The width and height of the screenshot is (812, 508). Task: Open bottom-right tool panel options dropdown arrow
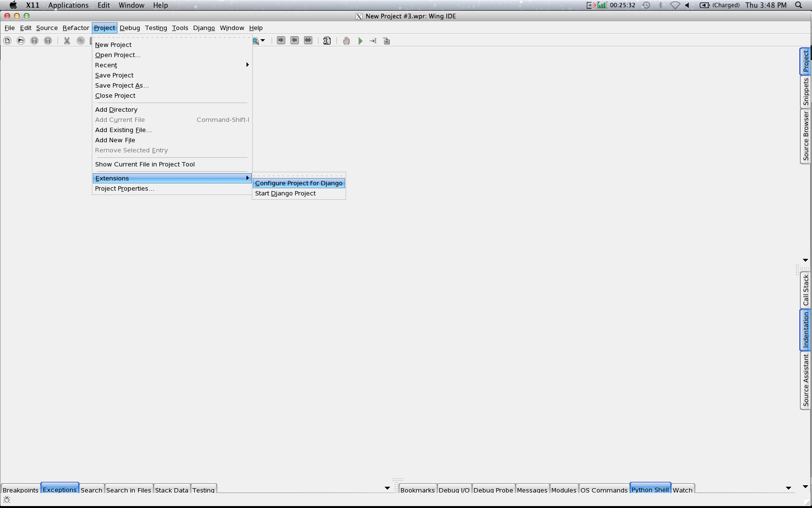pos(788,488)
